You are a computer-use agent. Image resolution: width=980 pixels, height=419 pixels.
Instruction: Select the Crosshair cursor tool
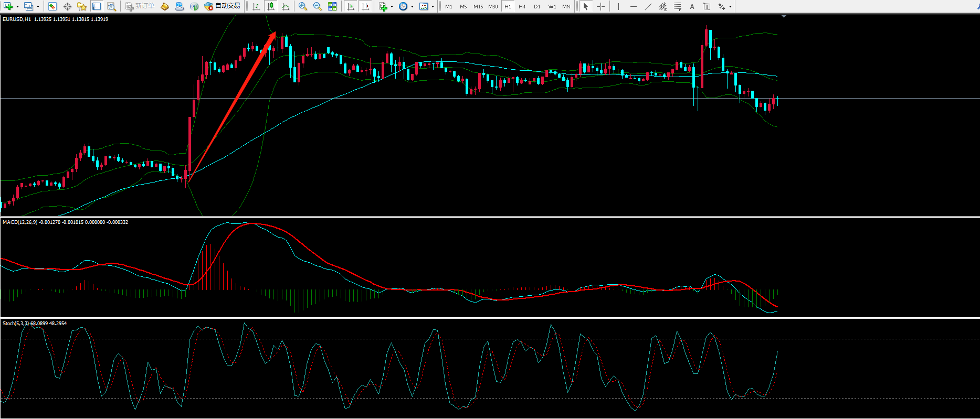[601, 6]
